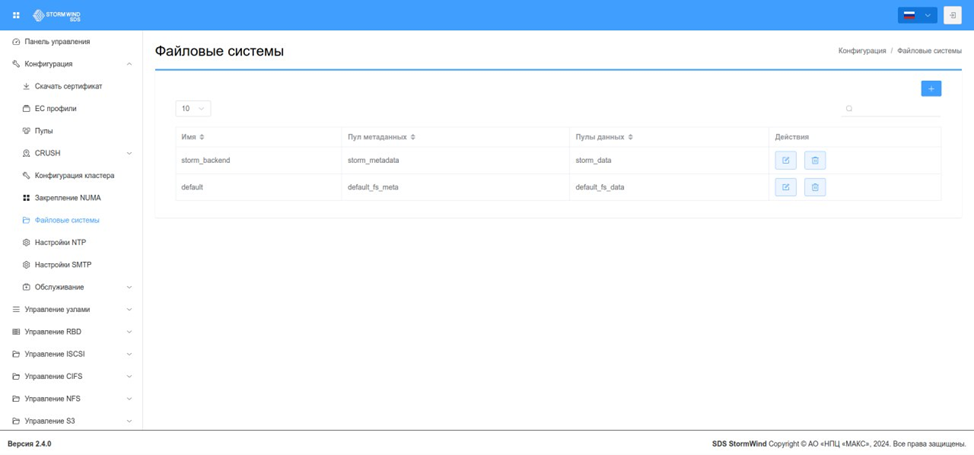974x455 pixels.
Task: Click Конфигурация breadcrumb link
Action: 862,51
